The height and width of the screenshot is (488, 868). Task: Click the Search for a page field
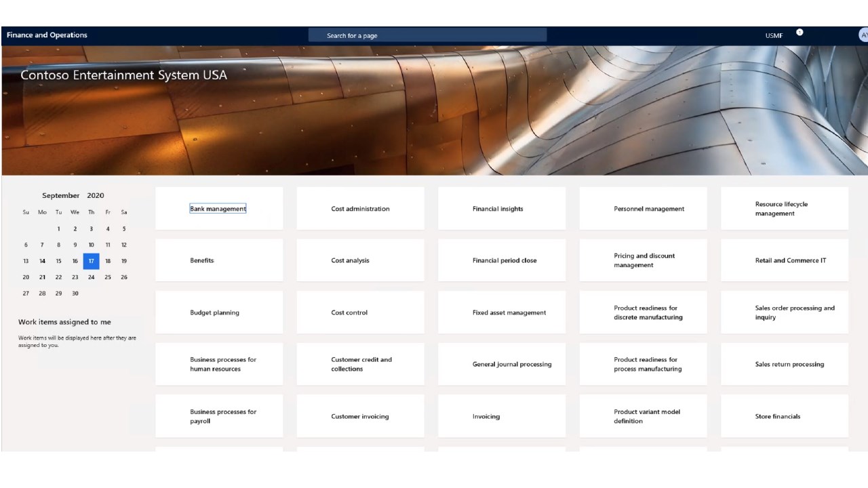pyautogui.click(x=427, y=35)
